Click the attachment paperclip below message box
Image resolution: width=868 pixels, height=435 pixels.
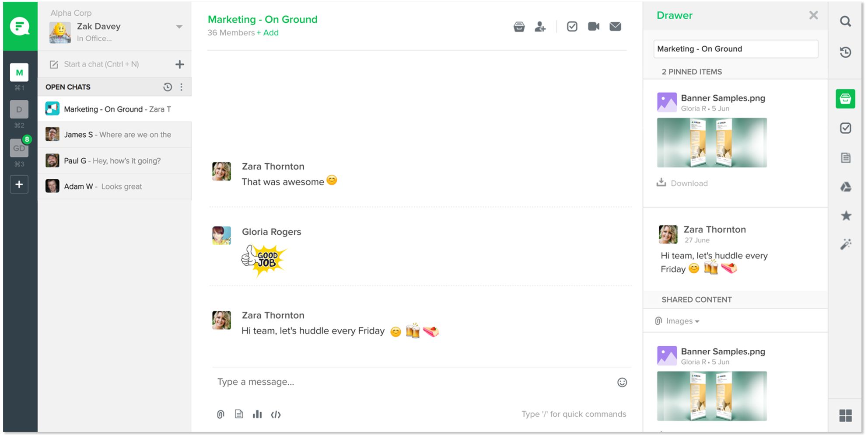click(x=220, y=414)
